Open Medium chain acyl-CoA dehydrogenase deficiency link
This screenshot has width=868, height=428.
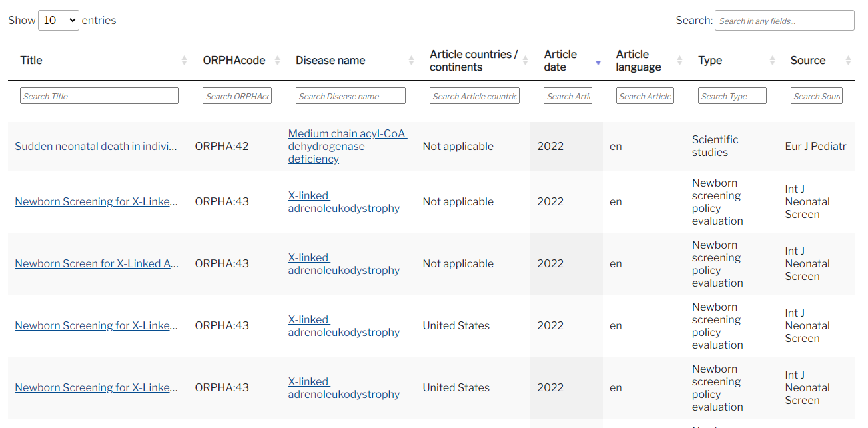(347, 147)
